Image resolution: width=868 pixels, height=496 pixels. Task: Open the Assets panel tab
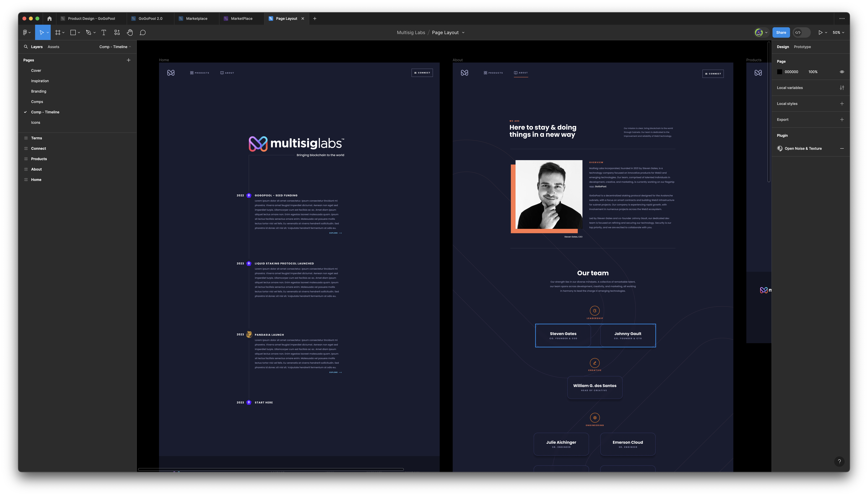pyautogui.click(x=53, y=47)
